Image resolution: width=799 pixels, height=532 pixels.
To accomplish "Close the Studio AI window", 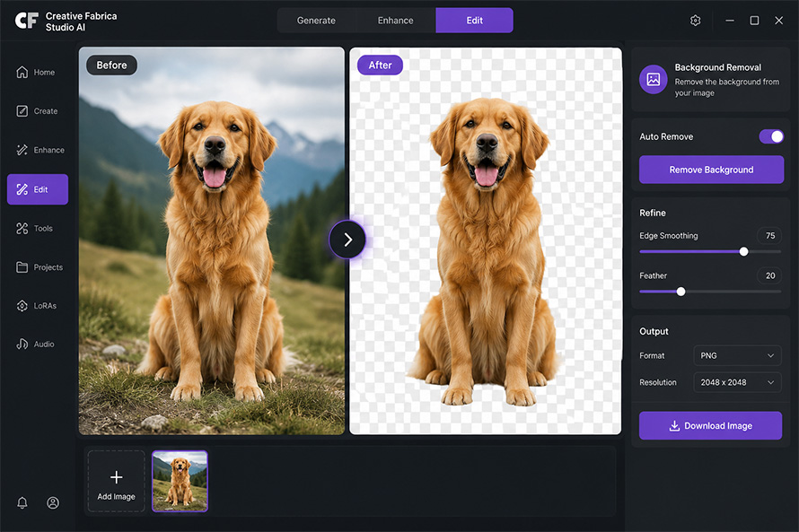I will [x=778, y=21].
